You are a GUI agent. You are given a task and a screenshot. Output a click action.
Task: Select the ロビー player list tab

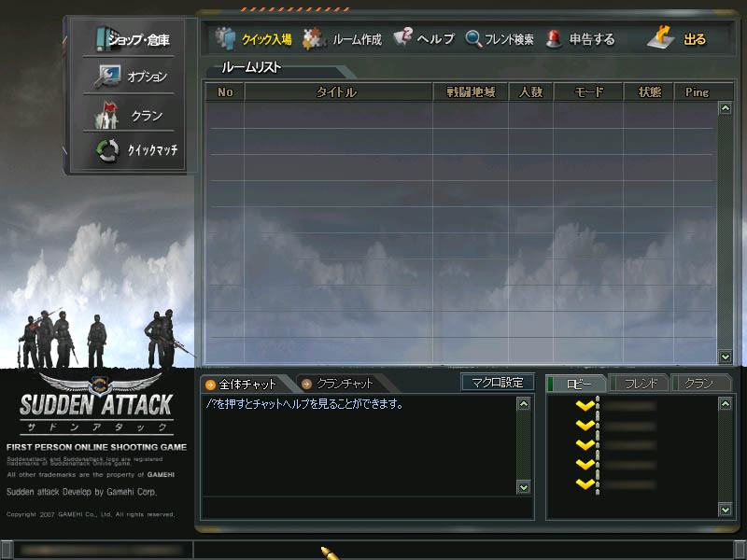coord(576,384)
